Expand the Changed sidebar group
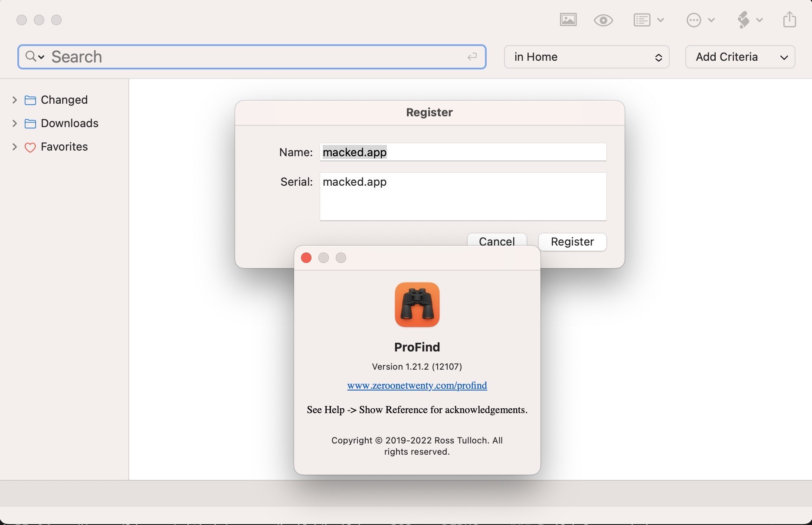812x525 pixels. click(15, 100)
